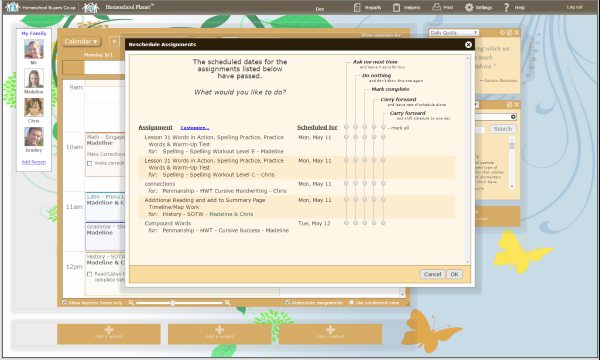Click the zoom out magnifier under calendar
The height and width of the screenshot is (360, 600).
point(131,303)
